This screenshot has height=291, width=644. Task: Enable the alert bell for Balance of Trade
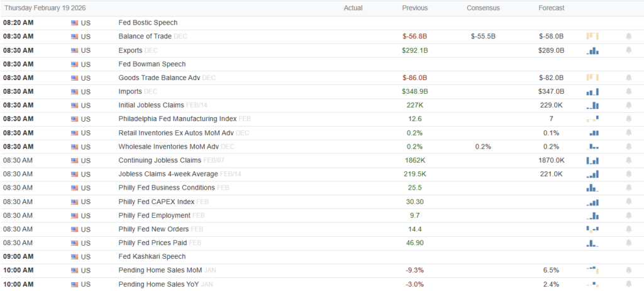[628, 36]
